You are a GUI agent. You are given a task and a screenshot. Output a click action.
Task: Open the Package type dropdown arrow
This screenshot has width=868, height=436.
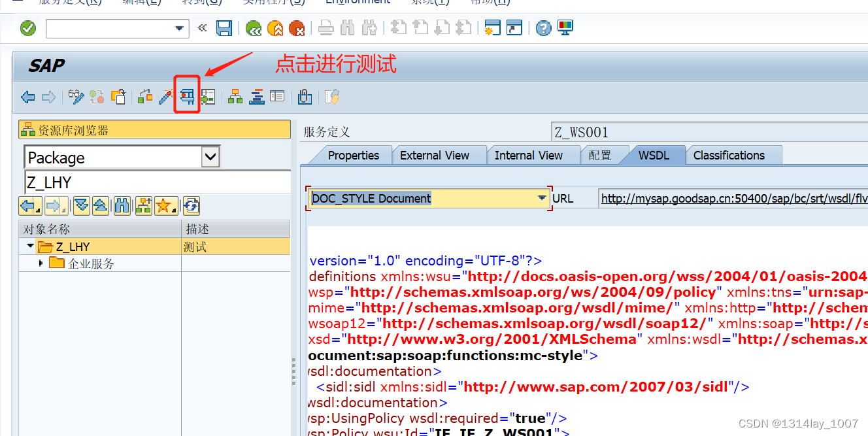pyautogui.click(x=210, y=157)
